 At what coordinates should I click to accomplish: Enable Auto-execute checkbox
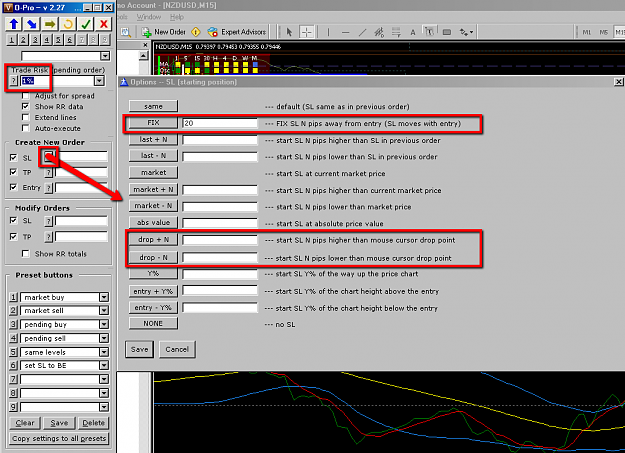(26, 128)
